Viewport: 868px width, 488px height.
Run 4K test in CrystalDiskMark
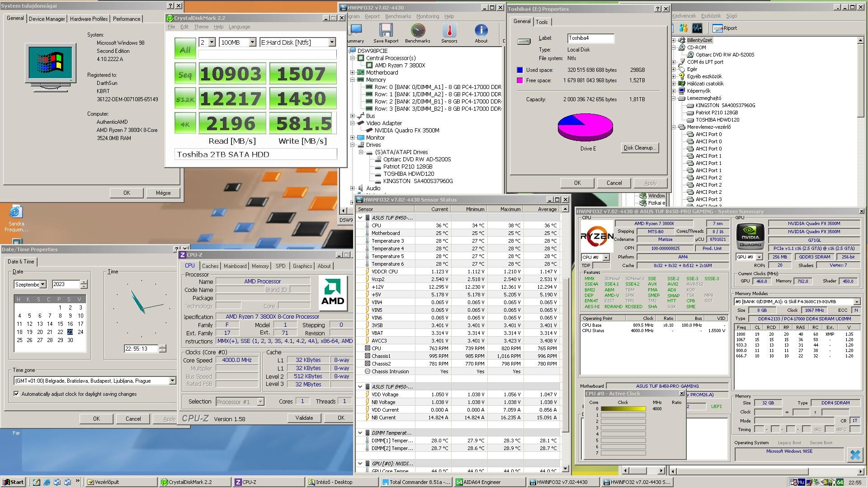coord(185,123)
